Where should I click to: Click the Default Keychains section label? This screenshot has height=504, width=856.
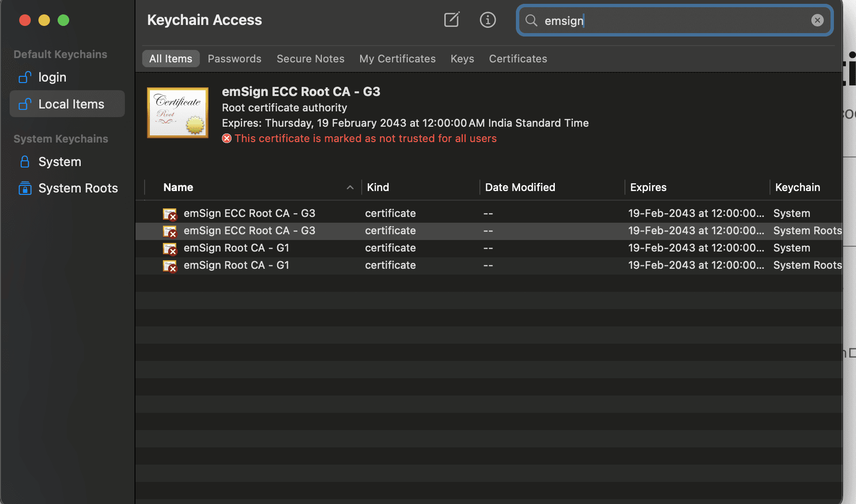point(61,54)
